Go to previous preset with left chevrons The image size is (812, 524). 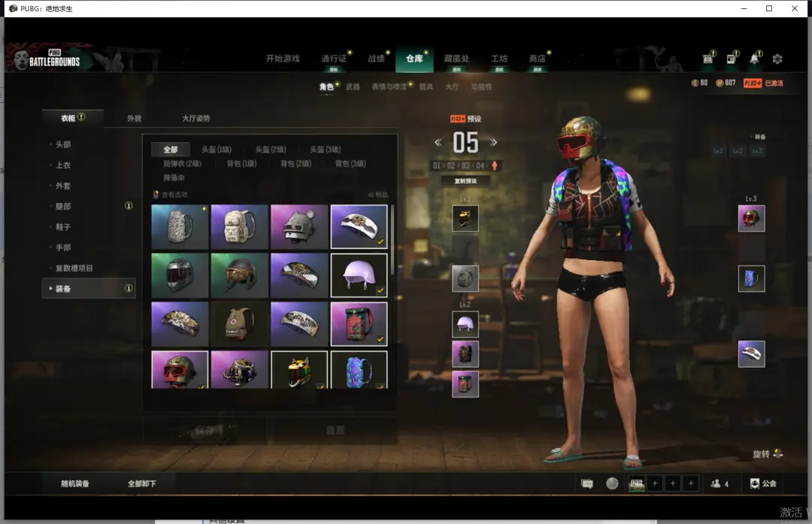[438, 142]
